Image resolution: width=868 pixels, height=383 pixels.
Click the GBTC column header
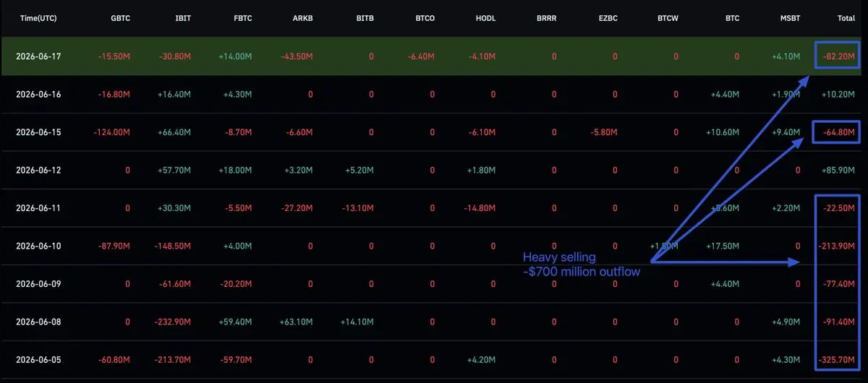click(120, 17)
